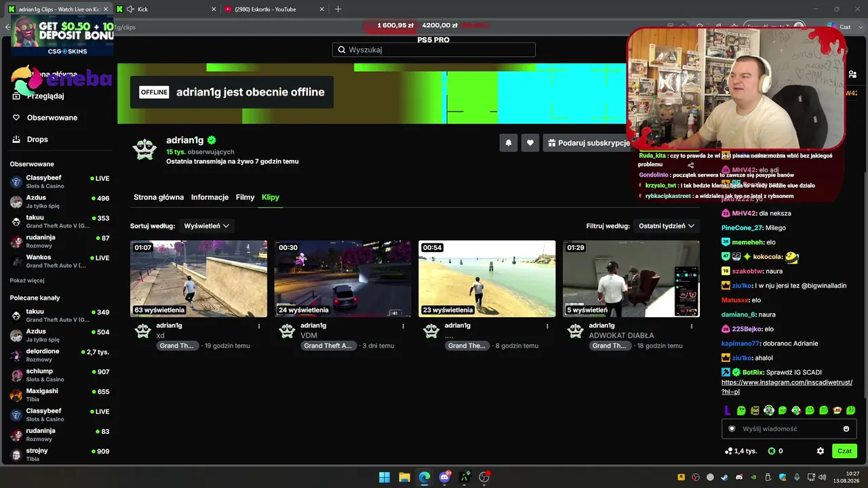Click the adrian1g channel avatar
The width and height of the screenshot is (868, 488).
tap(144, 148)
